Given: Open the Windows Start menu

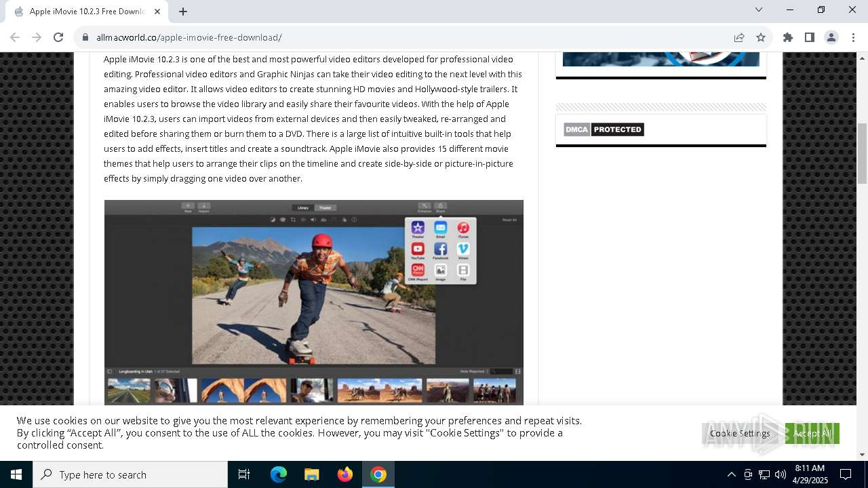Looking at the screenshot, I should 16,474.
